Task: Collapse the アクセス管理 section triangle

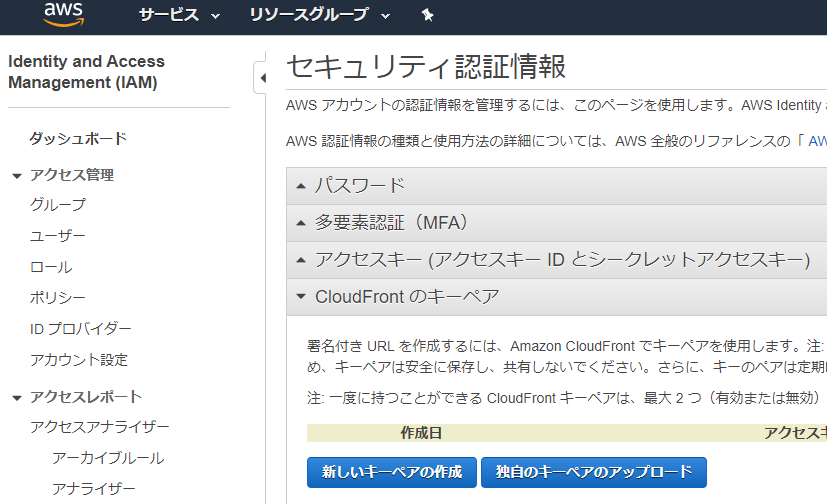Action: pyautogui.click(x=17, y=176)
